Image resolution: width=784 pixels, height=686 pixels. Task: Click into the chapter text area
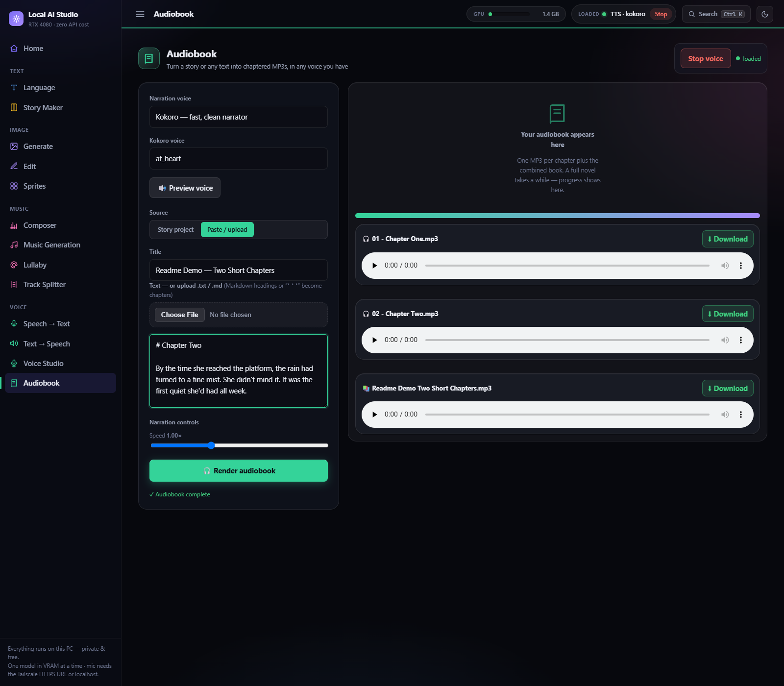(239, 371)
